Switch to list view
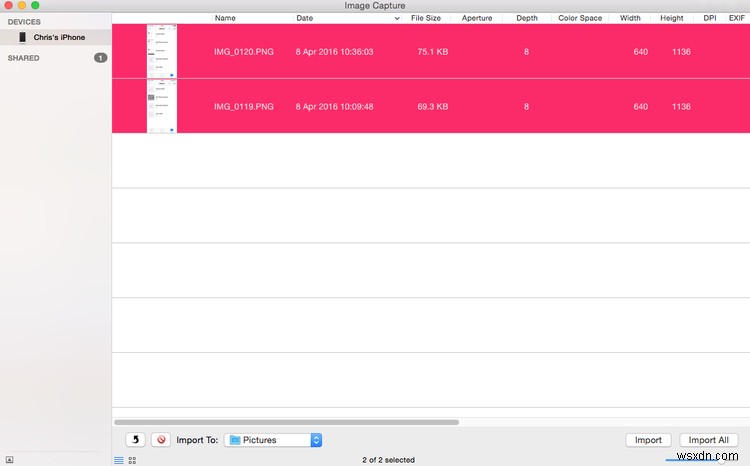 (119, 460)
